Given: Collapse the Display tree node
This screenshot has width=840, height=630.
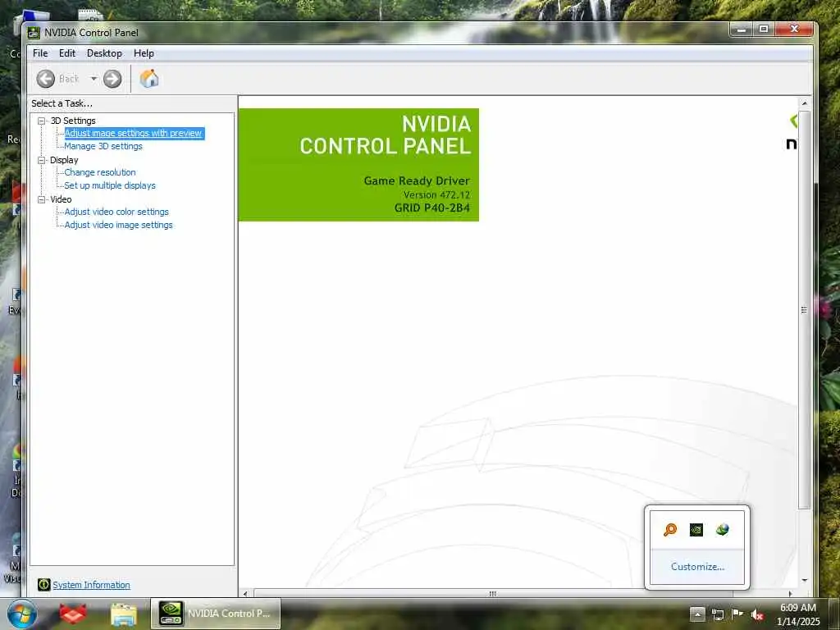Looking at the screenshot, I should (x=41, y=160).
